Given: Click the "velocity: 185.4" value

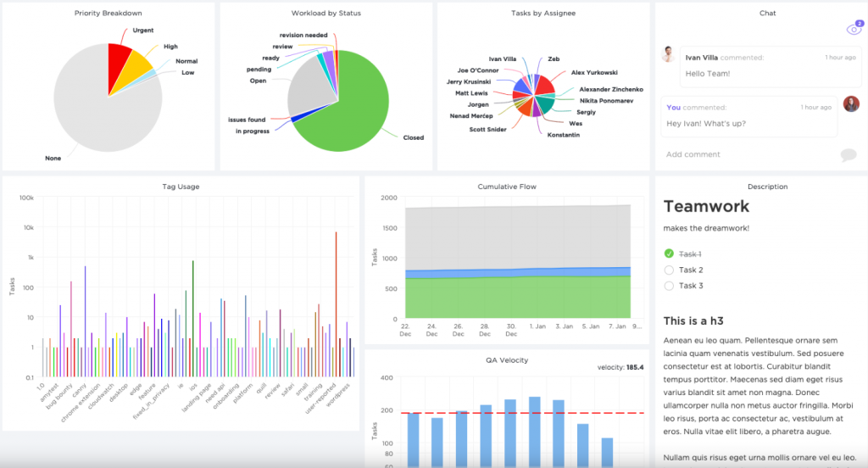Looking at the screenshot, I should click(620, 367).
